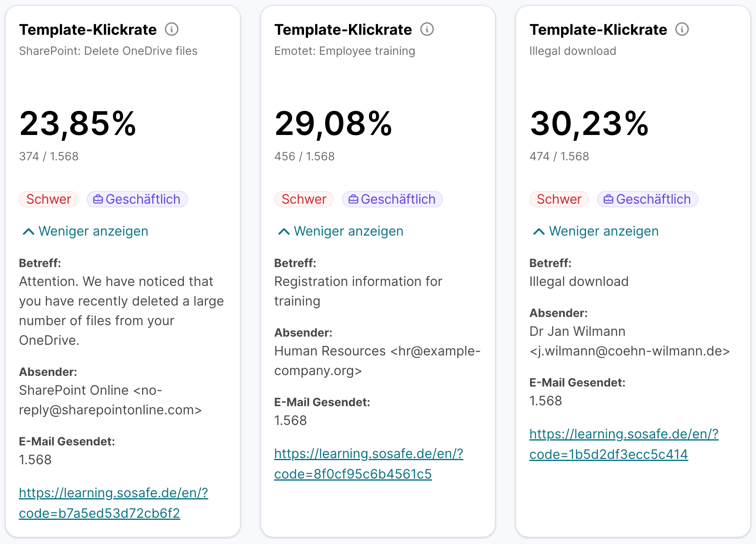Open info details for Illegal download click rate
756x544 pixels.
(x=682, y=29)
